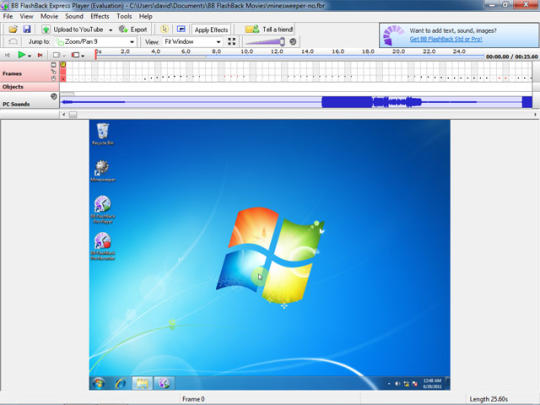Viewport: 540px width, 405px height.
Task: Click the timeline scrollbar right arrow
Action: [535, 115]
